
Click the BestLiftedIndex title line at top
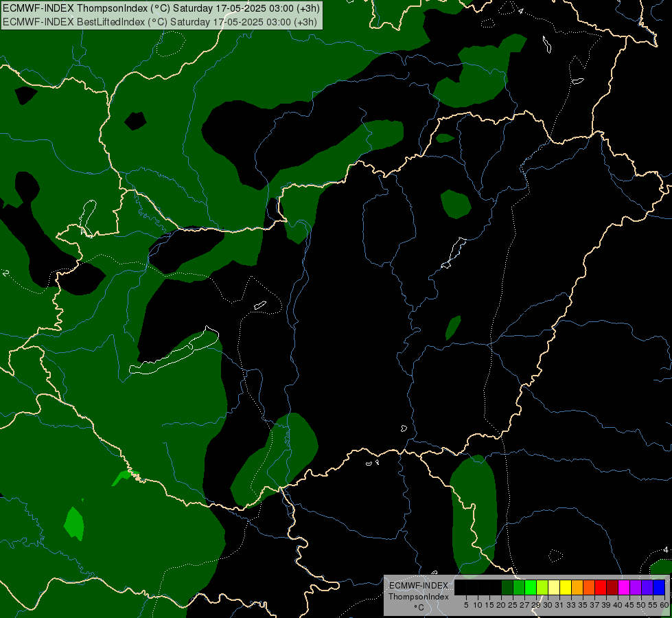click(x=160, y=22)
